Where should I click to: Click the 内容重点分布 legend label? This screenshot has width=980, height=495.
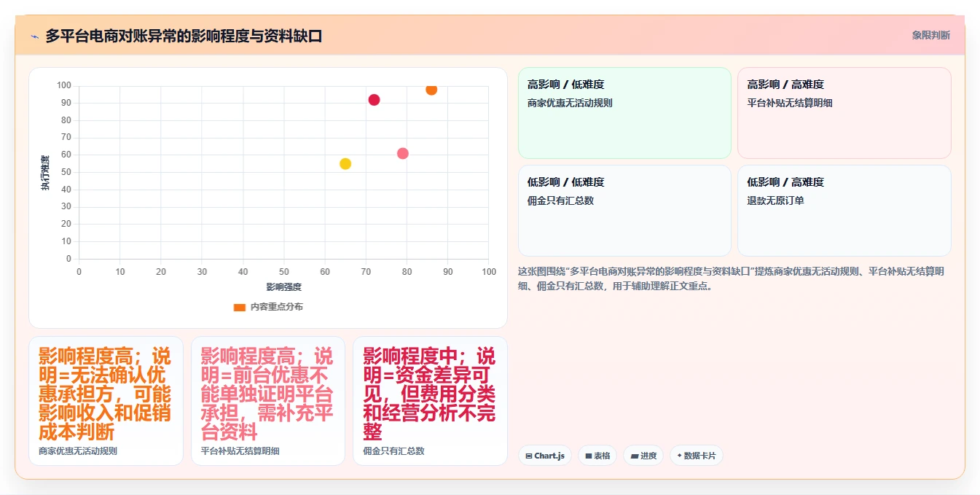click(x=276, y=308)
